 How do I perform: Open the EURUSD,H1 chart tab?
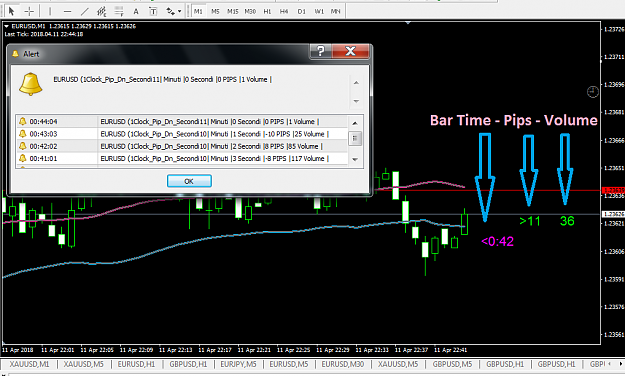(x=136, y=364)
